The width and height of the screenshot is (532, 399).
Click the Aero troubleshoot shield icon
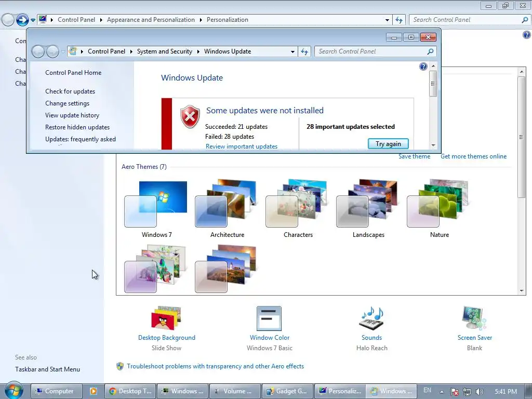point(120,366)
